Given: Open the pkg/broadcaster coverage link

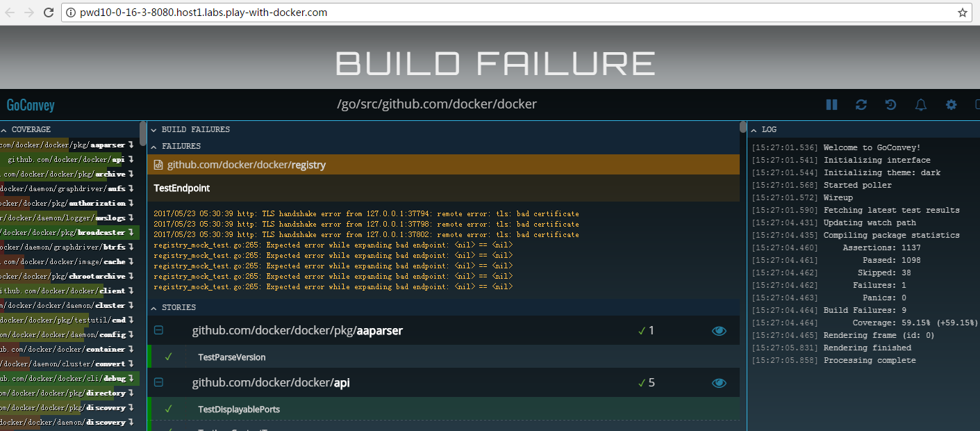Looking at the screenshot, I should point(63,233).
